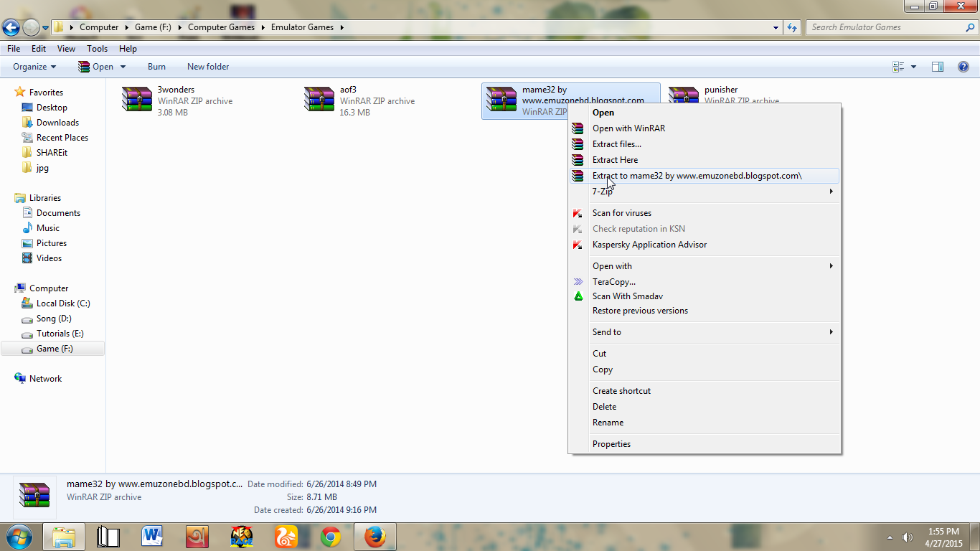Expand the address bar history dropdown
Image resolution: width=980 pixels, height=551 pixels.
click(x=776, y=27)
